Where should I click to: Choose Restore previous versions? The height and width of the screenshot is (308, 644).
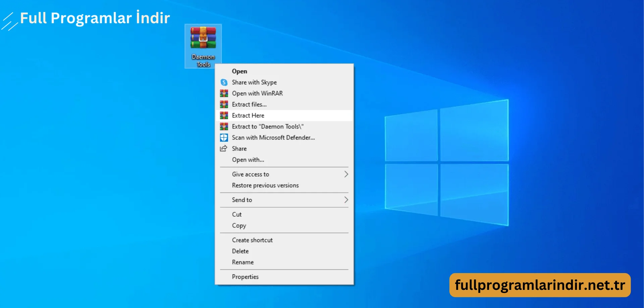pos(284,185)
